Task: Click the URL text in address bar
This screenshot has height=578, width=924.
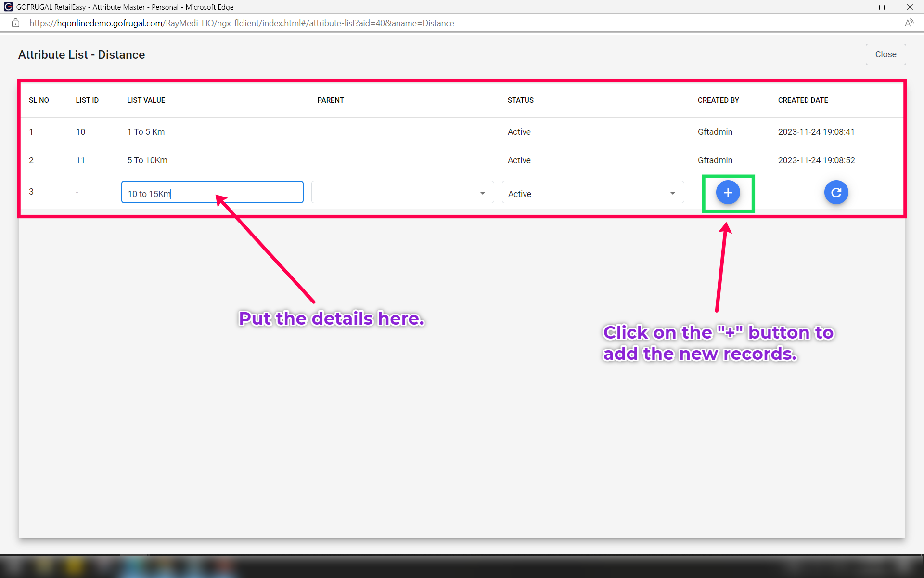Action: pos(242,23)
